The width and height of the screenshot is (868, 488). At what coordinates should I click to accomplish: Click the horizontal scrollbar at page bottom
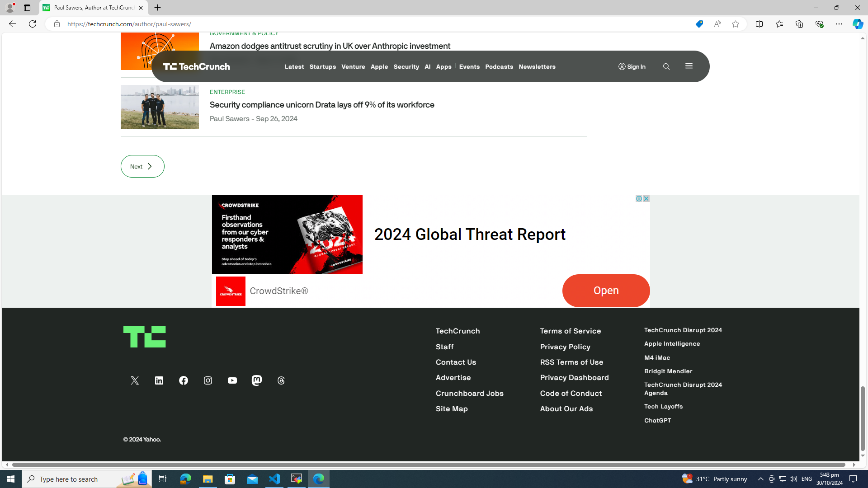tap(429, 465)
